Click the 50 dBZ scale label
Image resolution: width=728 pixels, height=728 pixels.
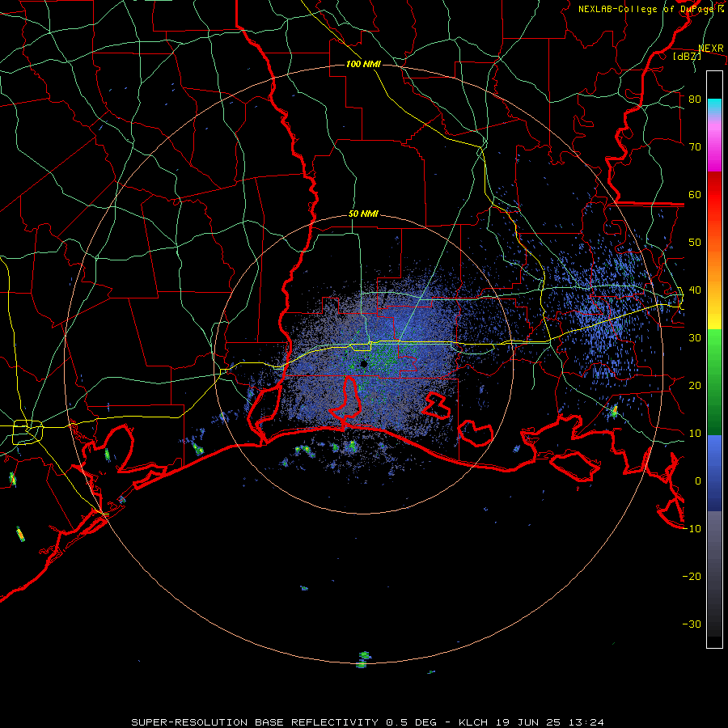(x=695, y=243)
